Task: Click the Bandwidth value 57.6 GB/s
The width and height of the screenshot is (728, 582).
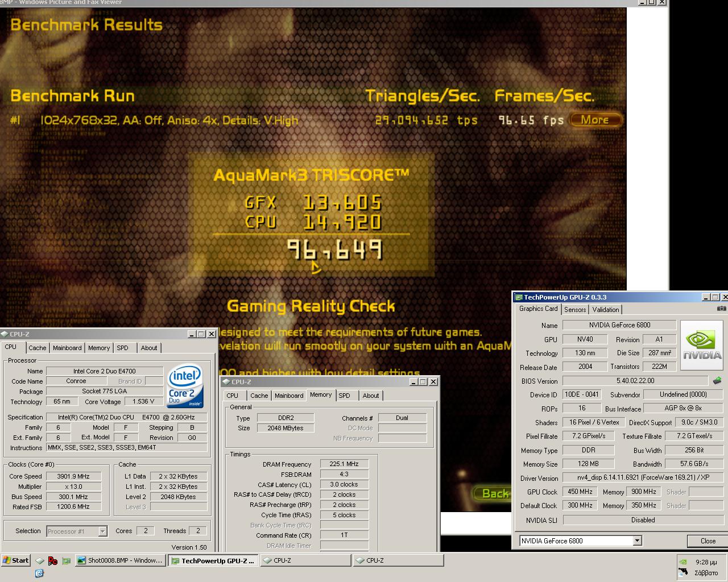Action: click(x=694, y=464)
